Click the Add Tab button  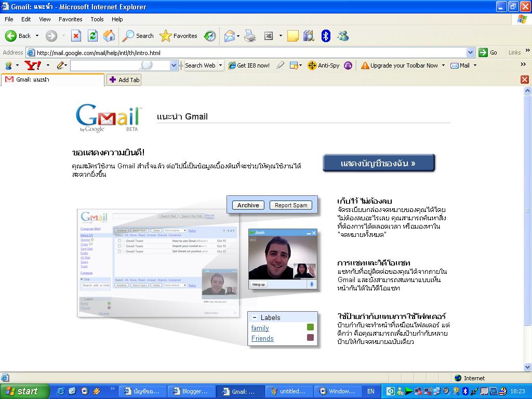pyautogui.click(x=124, y=79)
